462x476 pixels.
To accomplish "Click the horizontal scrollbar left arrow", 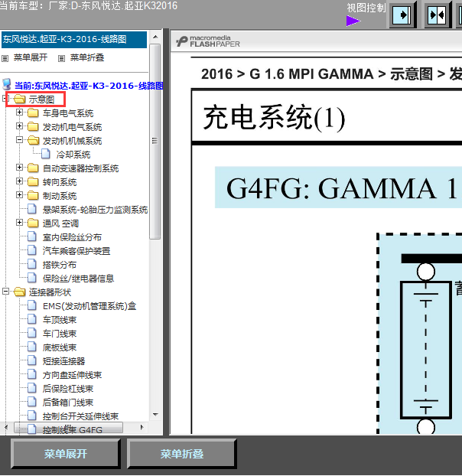I will click(6, 428).
